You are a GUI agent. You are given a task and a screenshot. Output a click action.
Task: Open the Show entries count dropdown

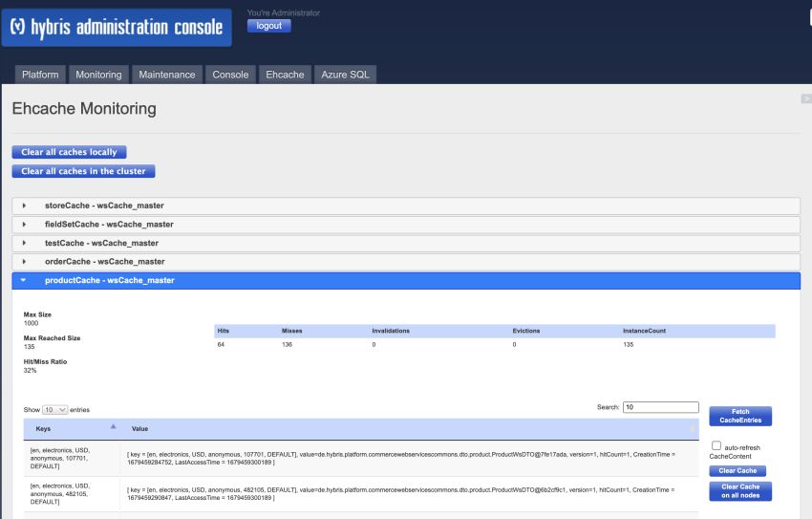(54, 410)
